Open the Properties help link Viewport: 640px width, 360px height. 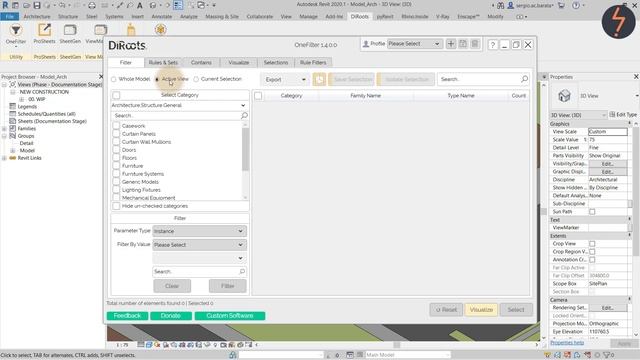click(x=567, y=343)
